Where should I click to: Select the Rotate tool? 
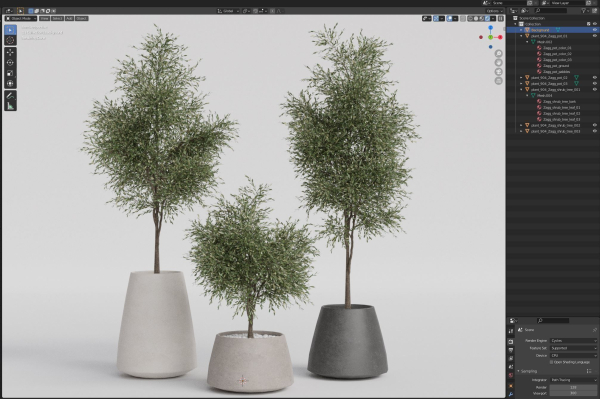coord(10,63)
